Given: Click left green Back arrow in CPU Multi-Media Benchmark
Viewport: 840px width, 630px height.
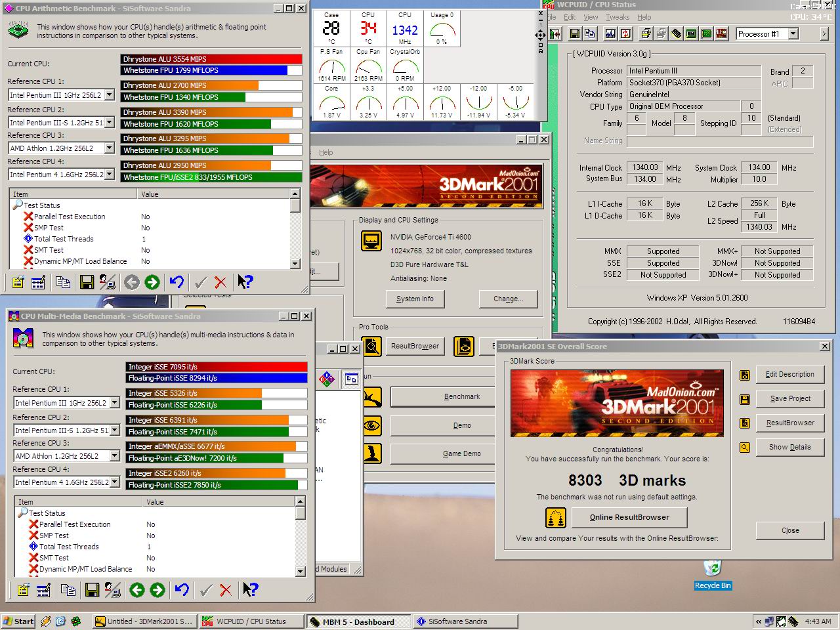Looking at the screenshot, I should click(x=137, y=590).
